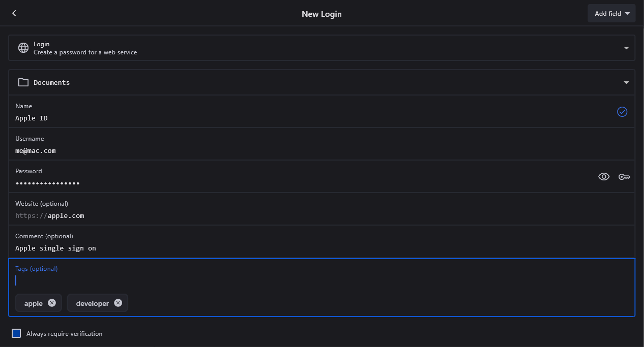Click the back arrow icon
Viewport: 644px width, 347px height.
click(x=14, y=13)
